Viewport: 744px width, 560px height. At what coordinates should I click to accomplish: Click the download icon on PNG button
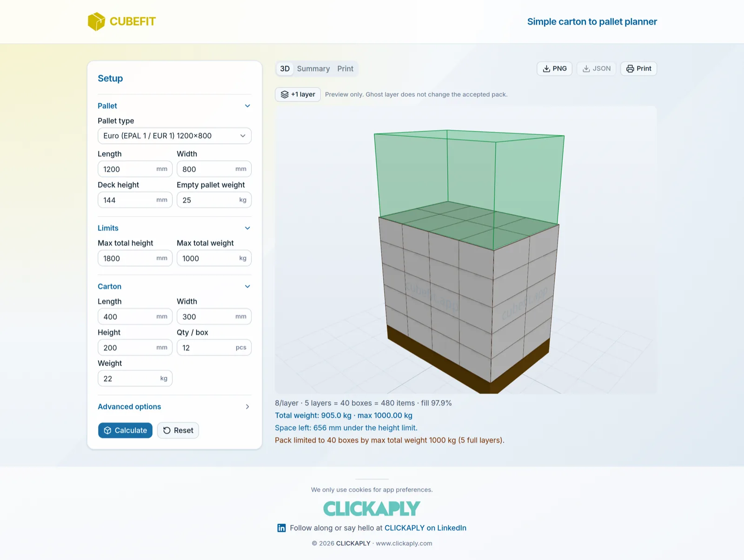pyautogui.click(x=546, y=69)
